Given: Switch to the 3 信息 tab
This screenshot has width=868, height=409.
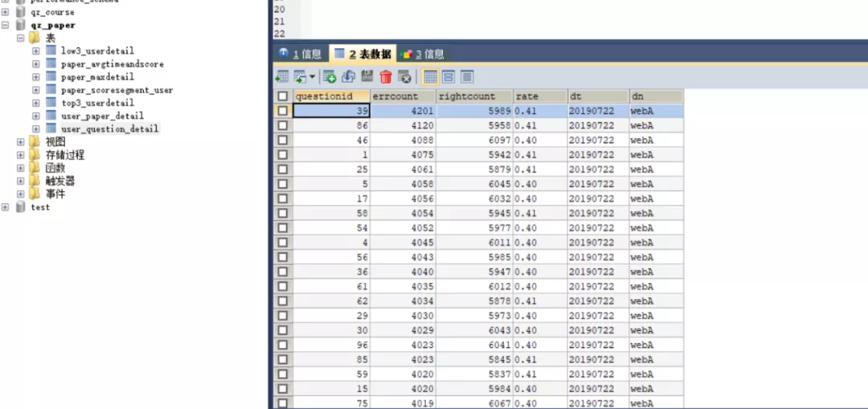Looking at the screenshot, I should point(423,54).
